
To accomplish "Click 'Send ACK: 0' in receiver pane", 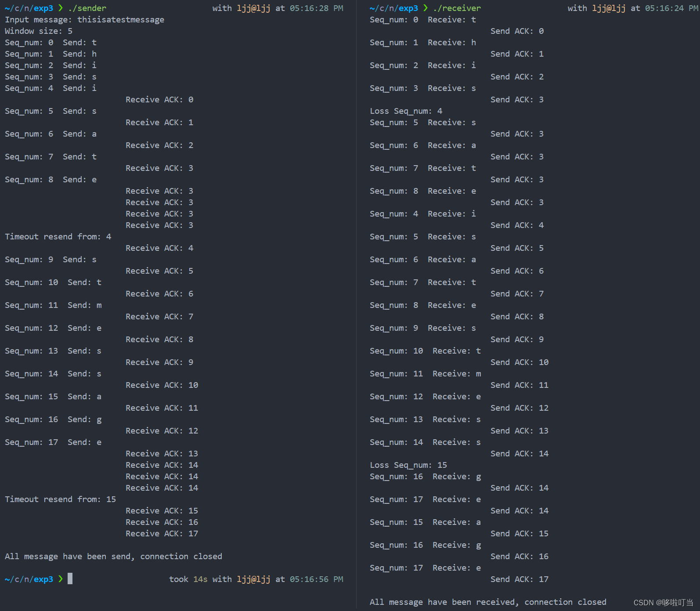I will pyautogui.click(x=517, y=31).
